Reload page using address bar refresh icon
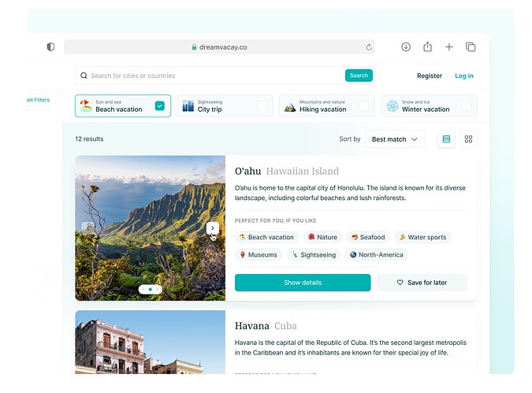This screenshot has height=393, width=532. tap(368, 47)
